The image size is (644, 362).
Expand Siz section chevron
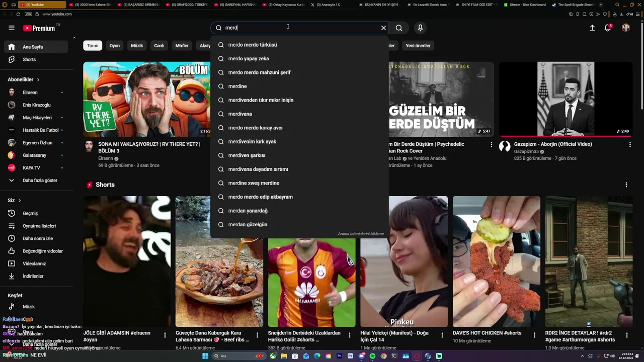point(20,201)
